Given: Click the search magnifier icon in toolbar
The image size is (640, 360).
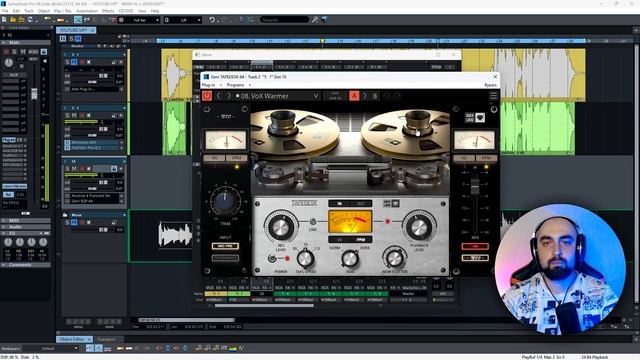Looking at the screenshot, I should (315, 20).
